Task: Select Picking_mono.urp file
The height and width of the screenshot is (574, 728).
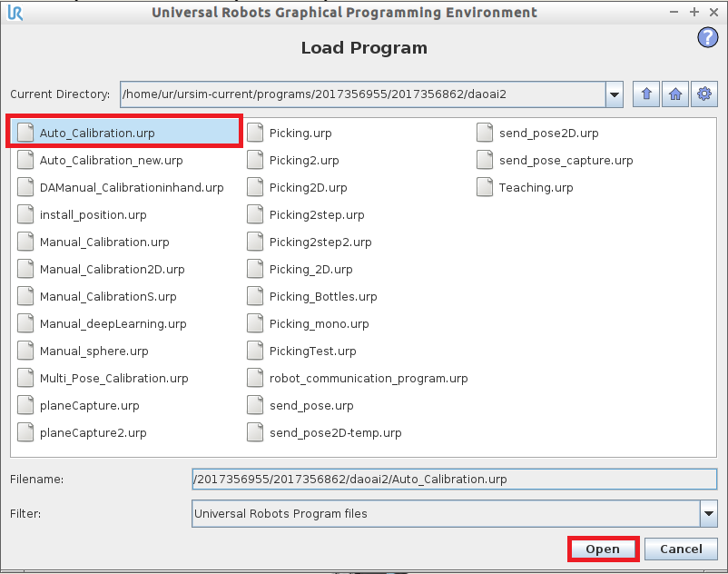Action: [309, 323]
